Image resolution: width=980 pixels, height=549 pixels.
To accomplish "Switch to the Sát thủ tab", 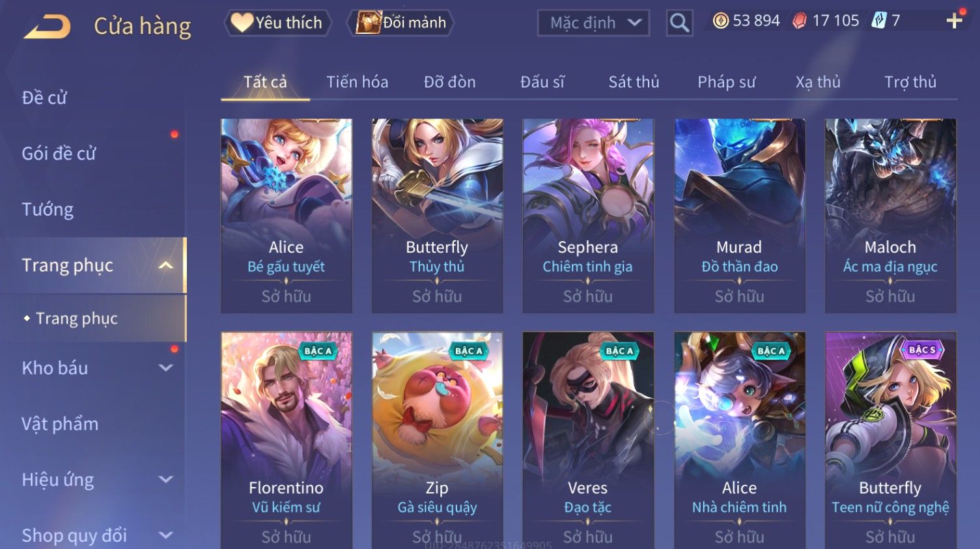I will 634,82.
